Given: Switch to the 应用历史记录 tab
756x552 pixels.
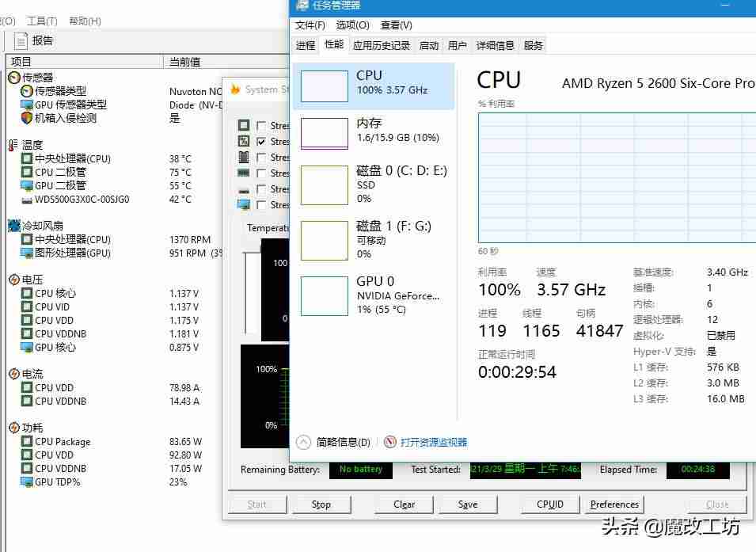Looking at the screenshot, I should point(382,45).
